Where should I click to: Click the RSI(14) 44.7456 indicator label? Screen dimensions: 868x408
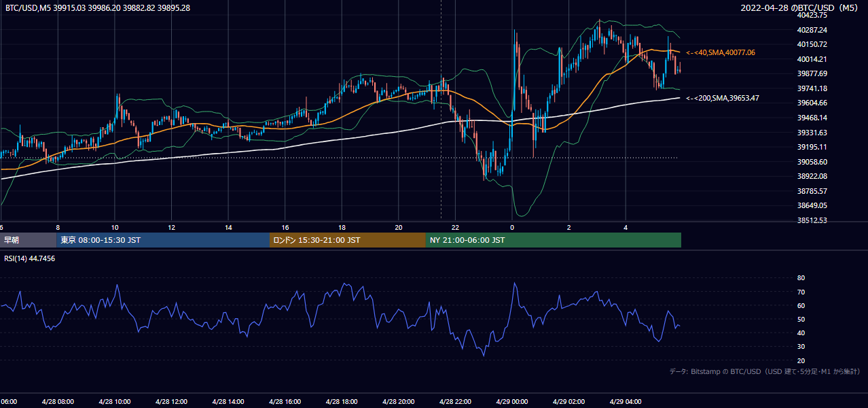30,258
